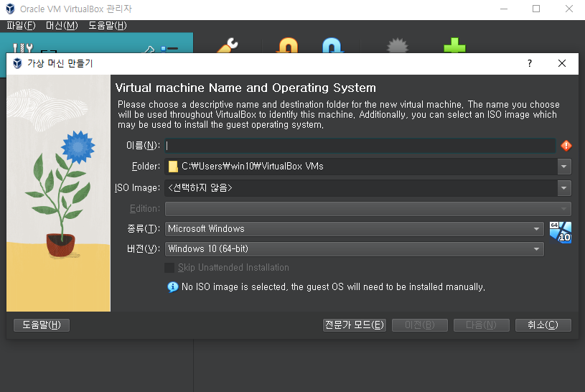Click the 이름(N) name input field
The image size is (585, 392).
tap(360, 146)
